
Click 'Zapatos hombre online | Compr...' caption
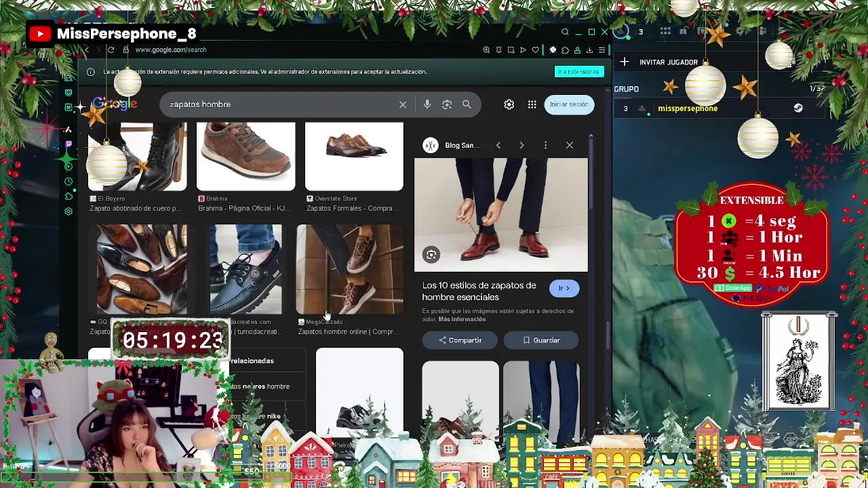348,332
